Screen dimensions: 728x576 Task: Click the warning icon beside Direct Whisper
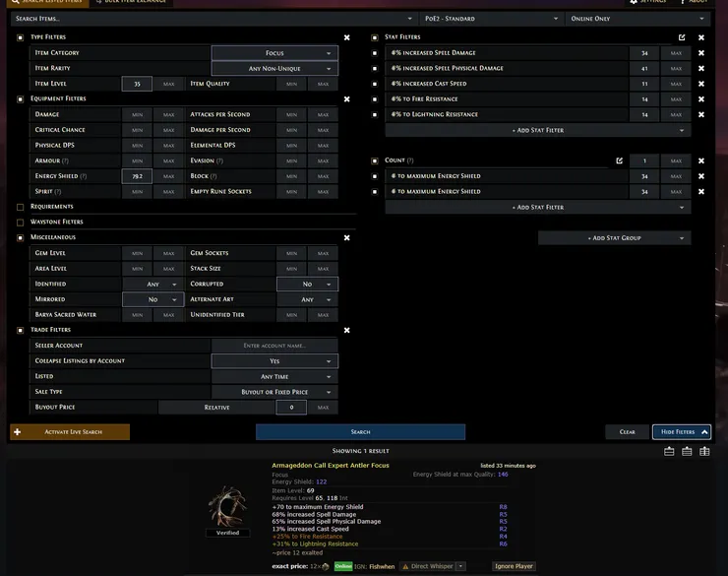(405, 566)
